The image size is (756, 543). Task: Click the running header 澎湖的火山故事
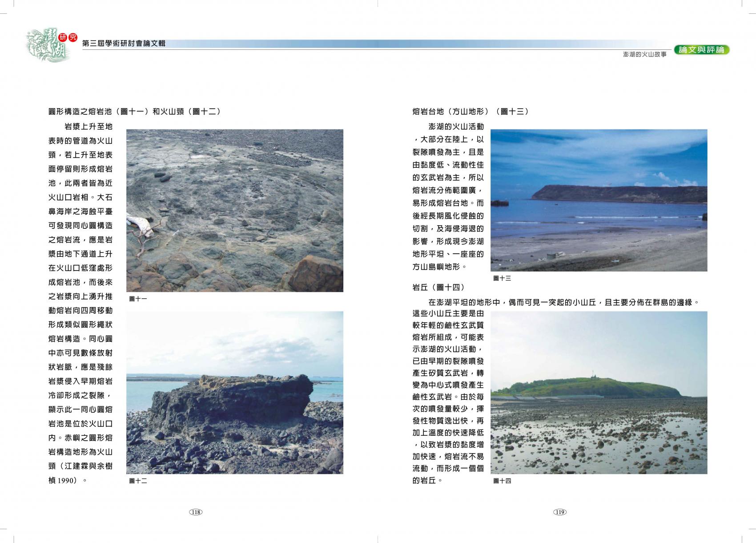click(x=644, y=54)
